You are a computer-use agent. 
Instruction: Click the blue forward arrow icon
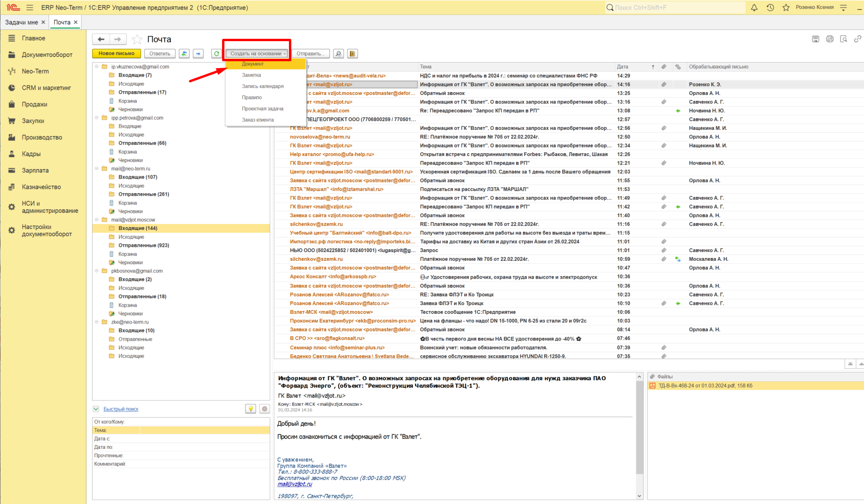(x=199, y=54)
